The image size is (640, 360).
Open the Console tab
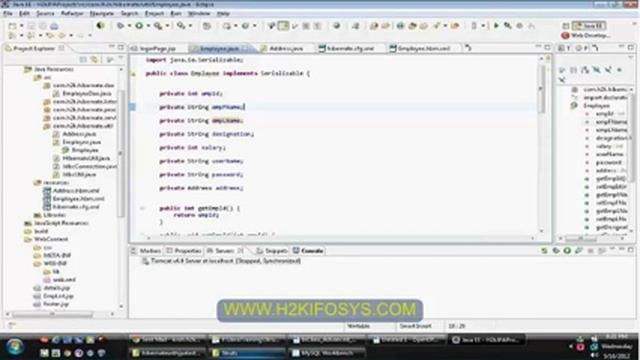(x=309, y=251)
